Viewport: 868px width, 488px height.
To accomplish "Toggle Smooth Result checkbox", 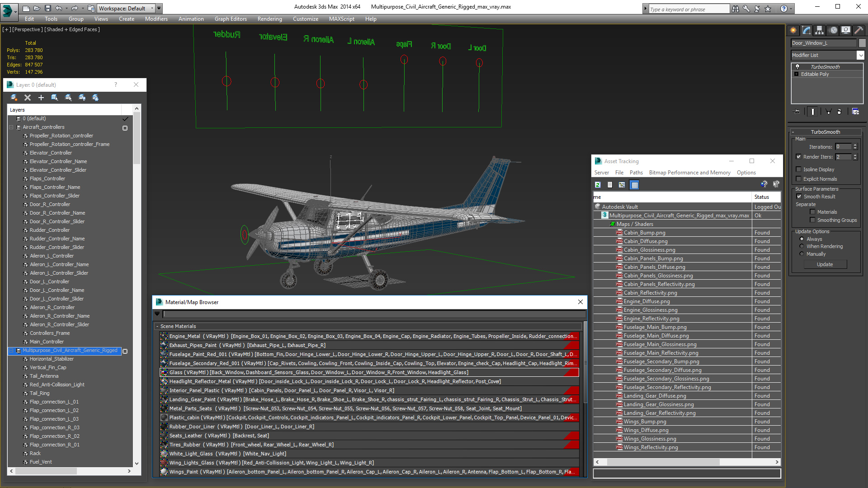I will tap(799, 197).
